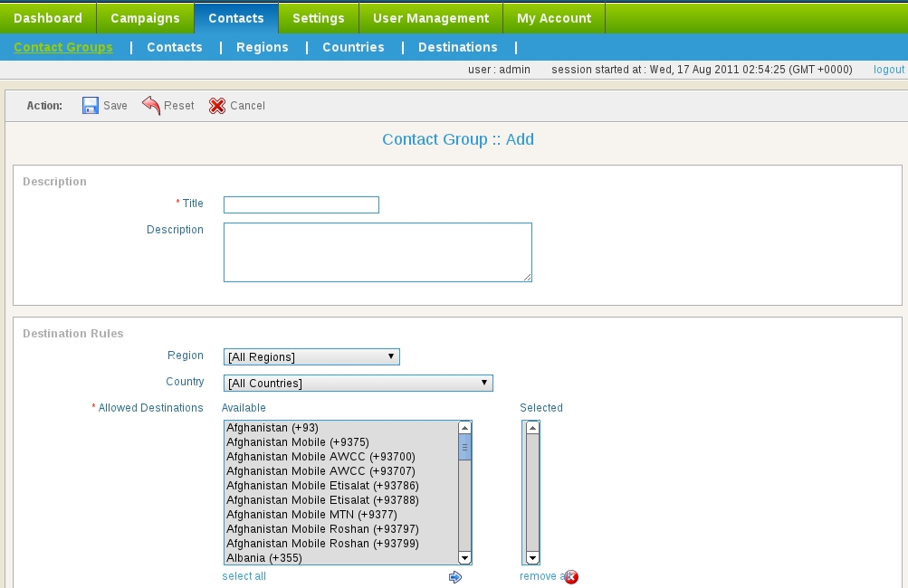
Task: Select Afghanistan Mobile Roshan (+93799)
Action: pos(341,544)
